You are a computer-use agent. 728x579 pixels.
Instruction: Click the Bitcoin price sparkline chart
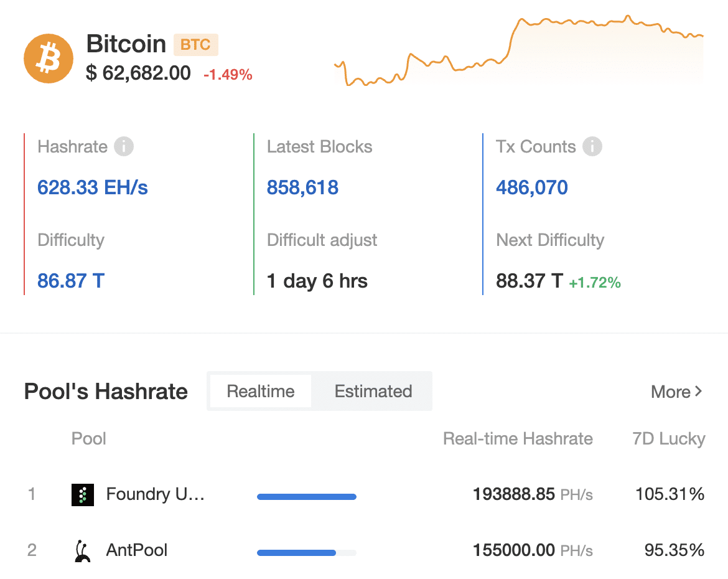pyautogui.click(x=518, y=50)
